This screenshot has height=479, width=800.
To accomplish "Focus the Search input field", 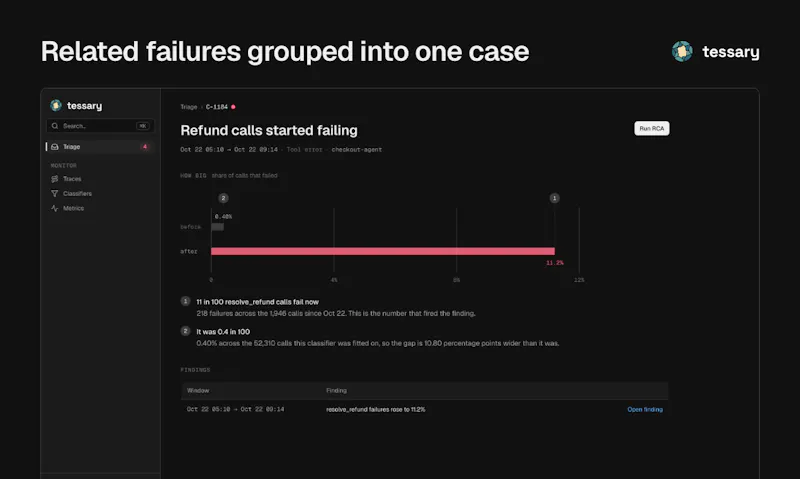I will [x=100, y=126].
